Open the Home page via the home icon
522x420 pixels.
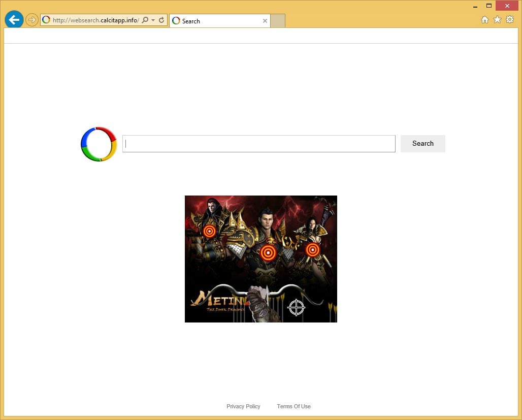pos(485,19)
